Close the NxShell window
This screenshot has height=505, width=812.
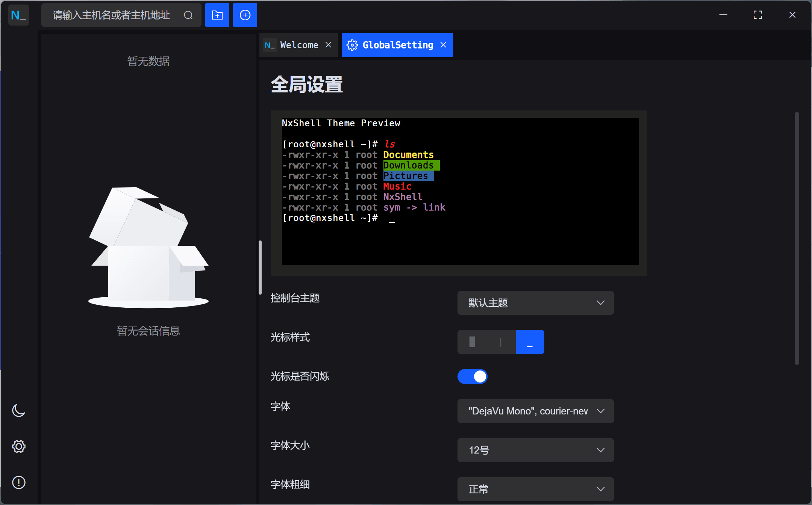[x=792, y=15]
